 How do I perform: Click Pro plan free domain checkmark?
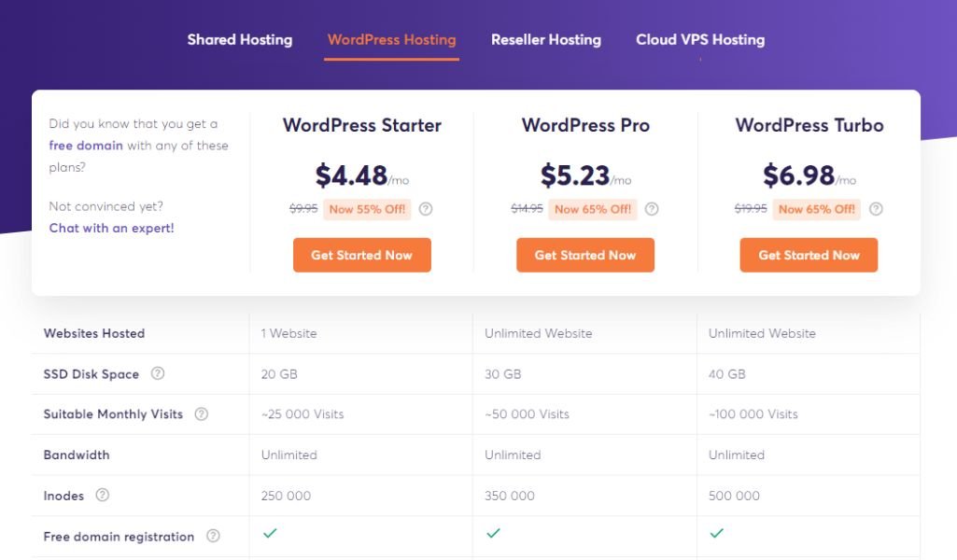pos(493,533)
